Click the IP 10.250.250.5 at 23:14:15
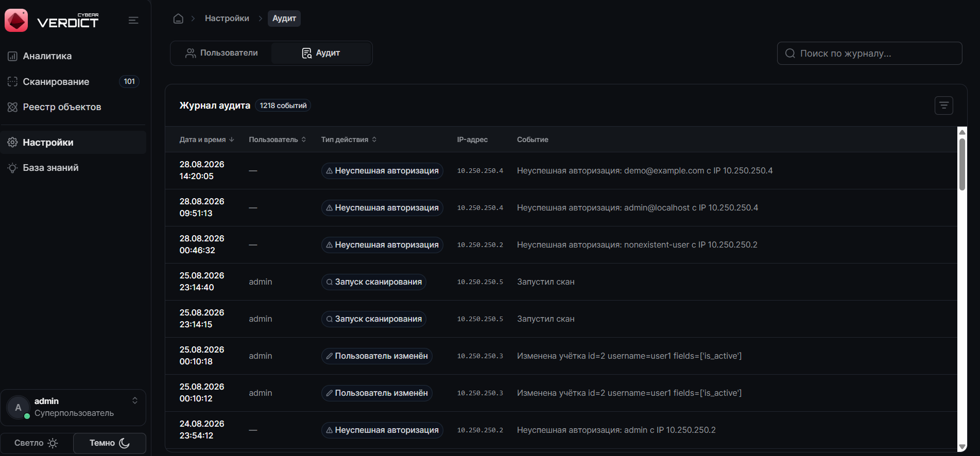The image size is (980, 456). tap(480, 319)
